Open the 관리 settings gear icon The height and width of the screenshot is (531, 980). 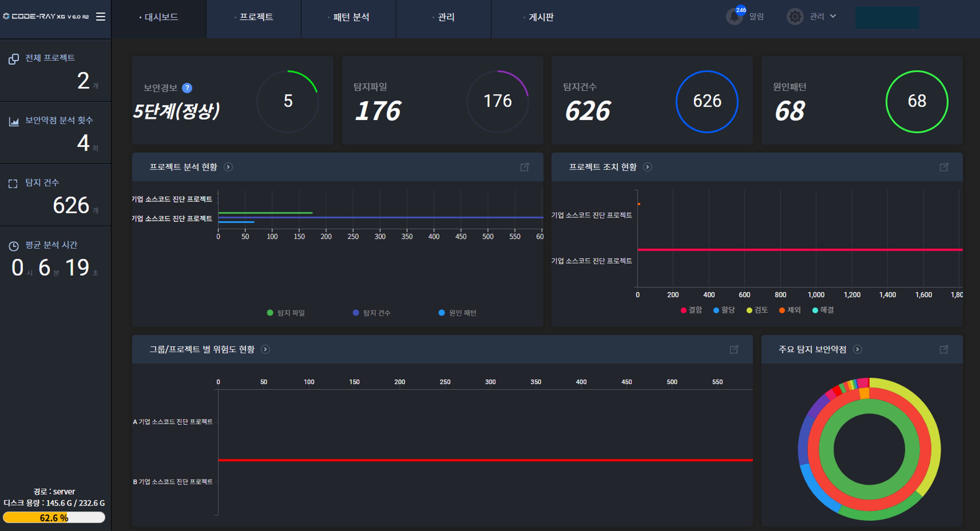[795, 17]
